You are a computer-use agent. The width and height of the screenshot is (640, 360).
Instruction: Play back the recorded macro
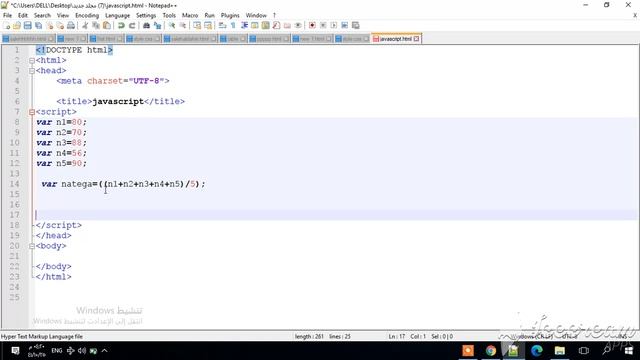click(333, 25)
